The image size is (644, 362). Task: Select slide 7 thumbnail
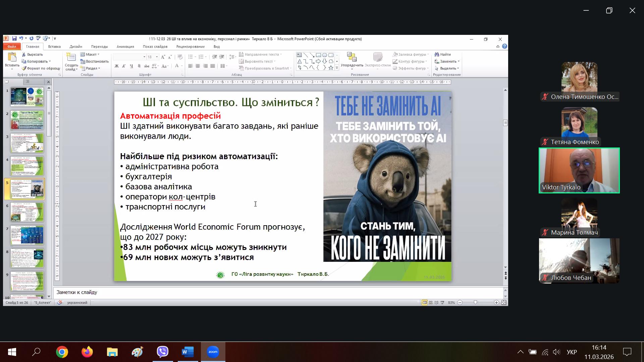pos(27,235)
